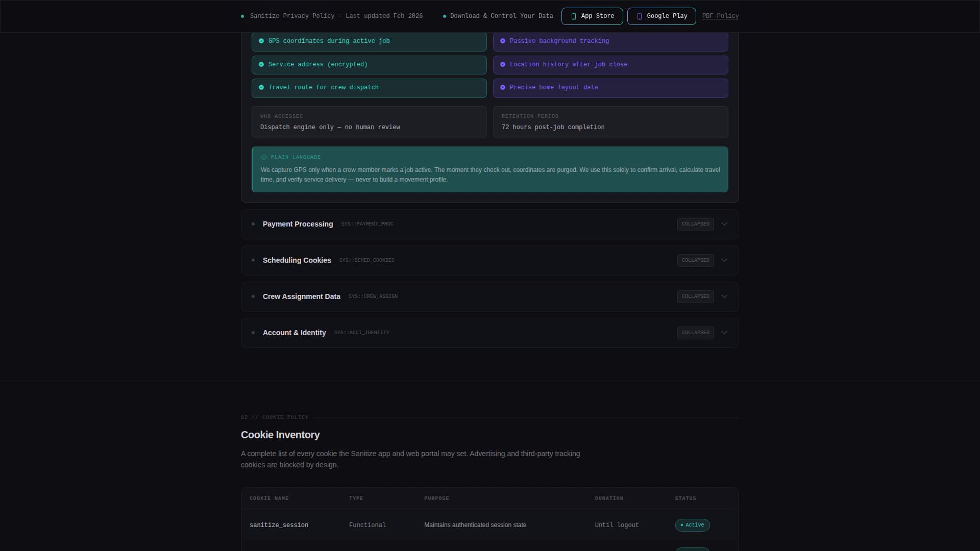Viewport: 980px width, 551px height.
Task: Click the 'Functional' type cell
Action: tap(367, 525)
